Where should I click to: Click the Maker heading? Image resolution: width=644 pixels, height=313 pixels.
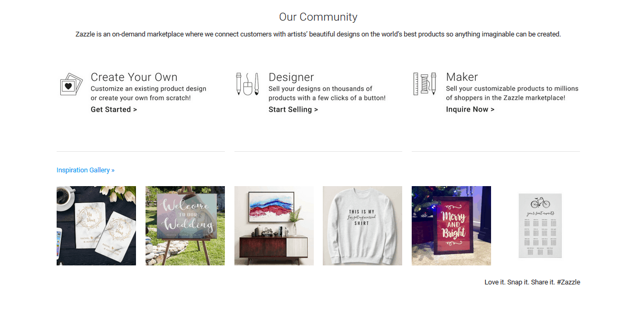coord(462,77)
